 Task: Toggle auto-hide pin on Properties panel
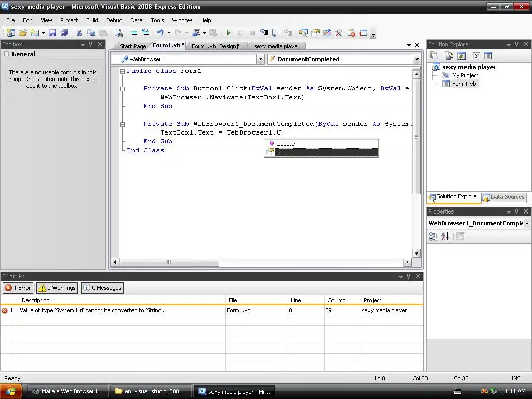click(x=517, y=211)
